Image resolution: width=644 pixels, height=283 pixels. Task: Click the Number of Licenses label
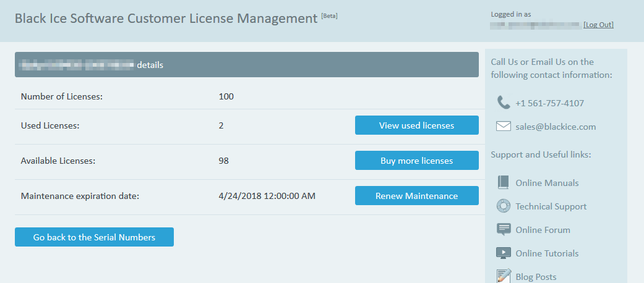[x=62, y=97]
